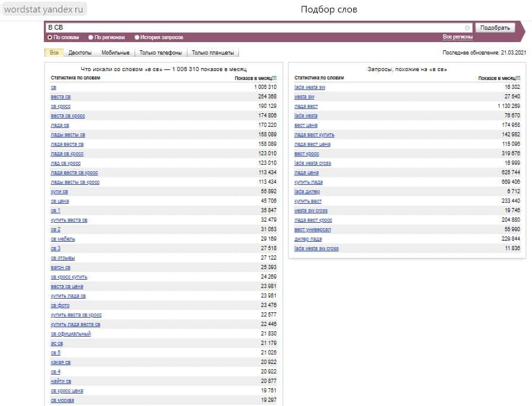This screenshot has width=532, height=406.
Task: Open the 'Мобильные' tab
Action: pyautogui.click(x=115, y=53)
